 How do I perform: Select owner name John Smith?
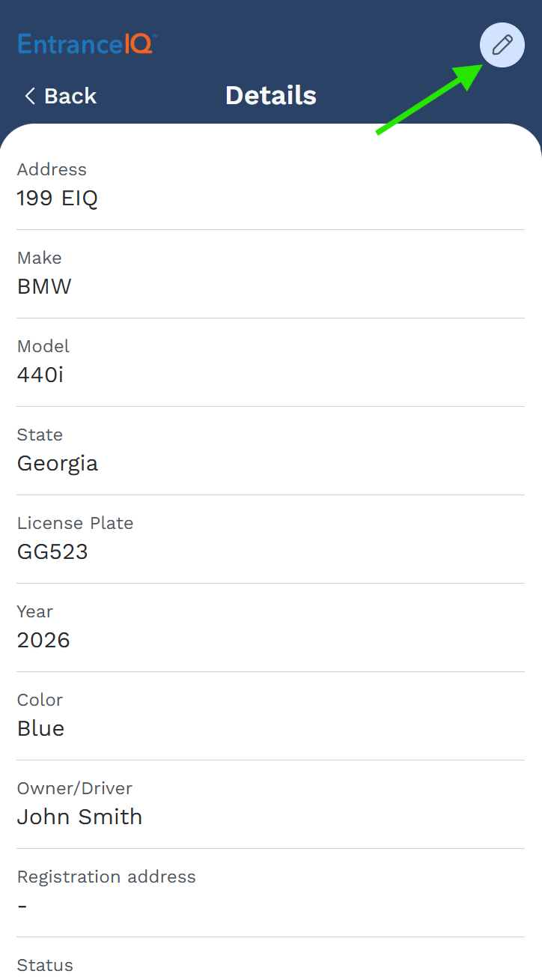tap(79, 817)
